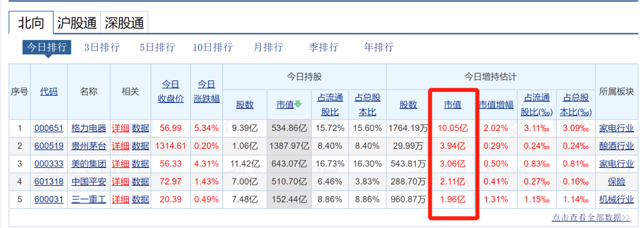Select the 10日排行 ranking tab

point(213,47)
